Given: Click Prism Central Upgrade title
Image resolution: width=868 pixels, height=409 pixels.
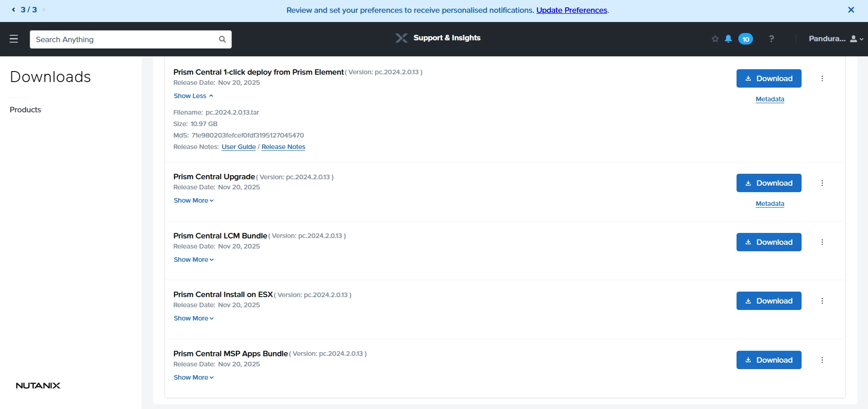Looking at the screenshot, I should click(x=214, y=177).
